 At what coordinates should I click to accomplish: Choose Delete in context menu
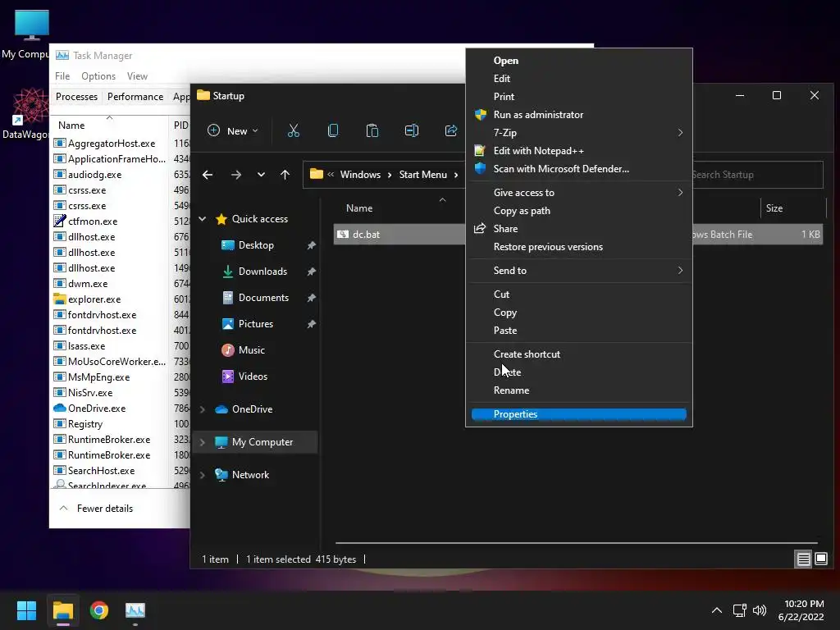[578, 372]
